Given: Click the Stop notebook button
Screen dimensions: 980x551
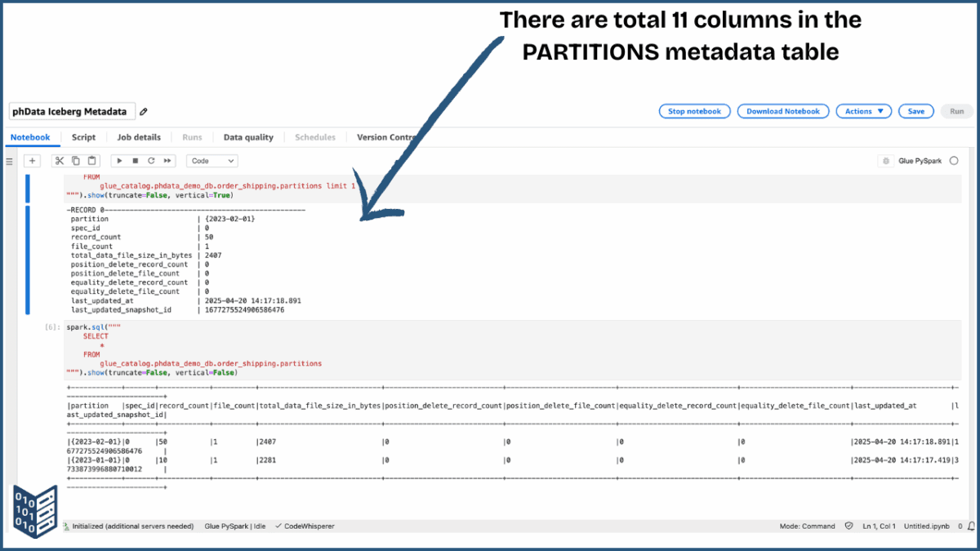Looking at the screenshot, I should coord(694,111).
